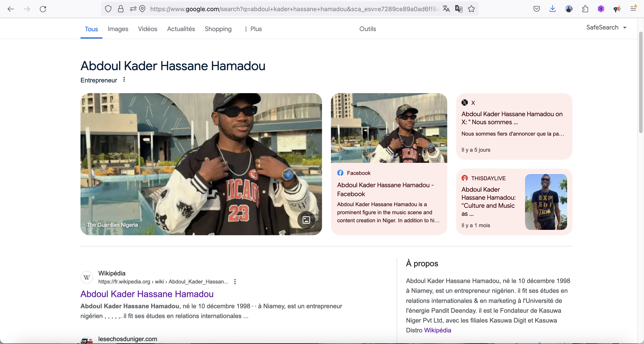Click the Wikipedia link for Abdoul Kader
This screenshot has height=344, width=644.
[x=147, y=293]
